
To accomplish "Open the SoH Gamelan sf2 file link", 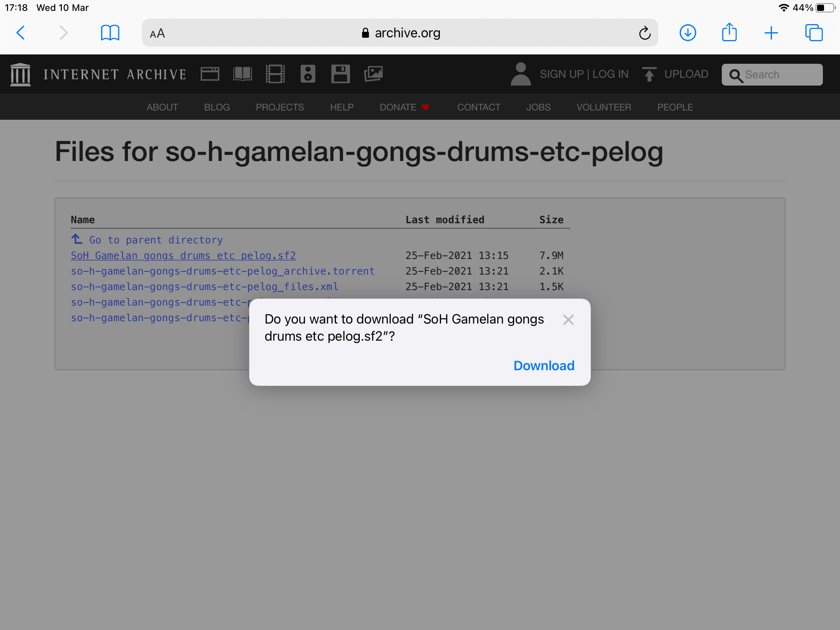I will (x=183, y=255).
